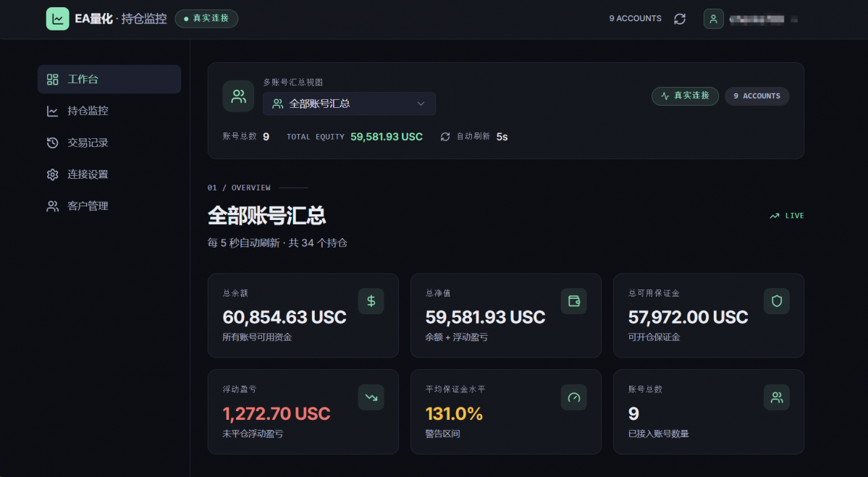
Task: Click the shield icon on 总可用保证金 card
Action: (777, 301)
